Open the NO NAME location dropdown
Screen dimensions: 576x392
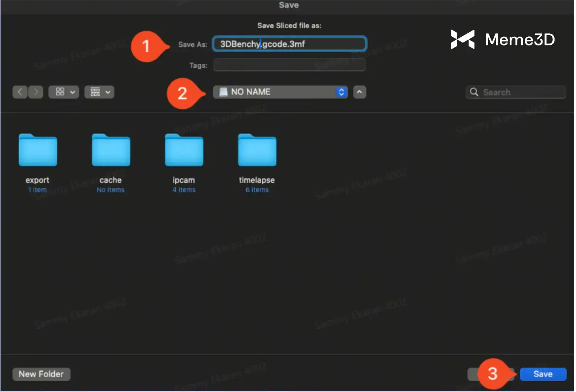click(x=280, y=92)
